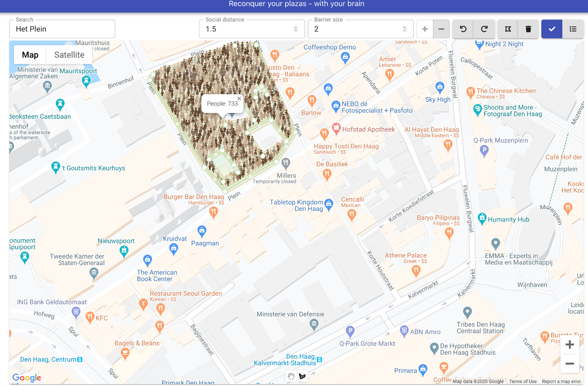Image resolution: width=588 pixels, height=386 pixels.
Task: Remove people using the minus icon
Action: 441,29
